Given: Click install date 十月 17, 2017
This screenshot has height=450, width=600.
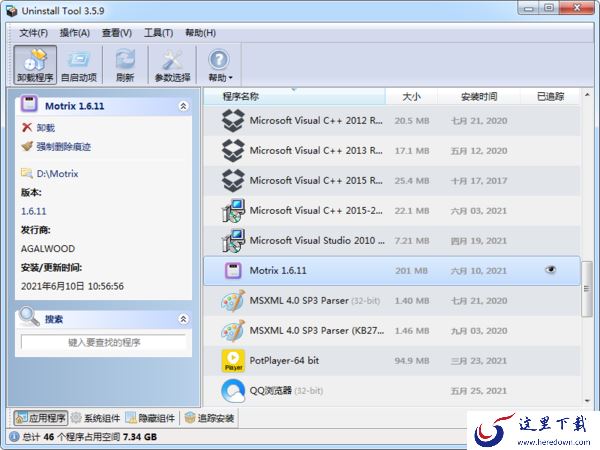Looking at the screenshot, I should coord(479,181).
